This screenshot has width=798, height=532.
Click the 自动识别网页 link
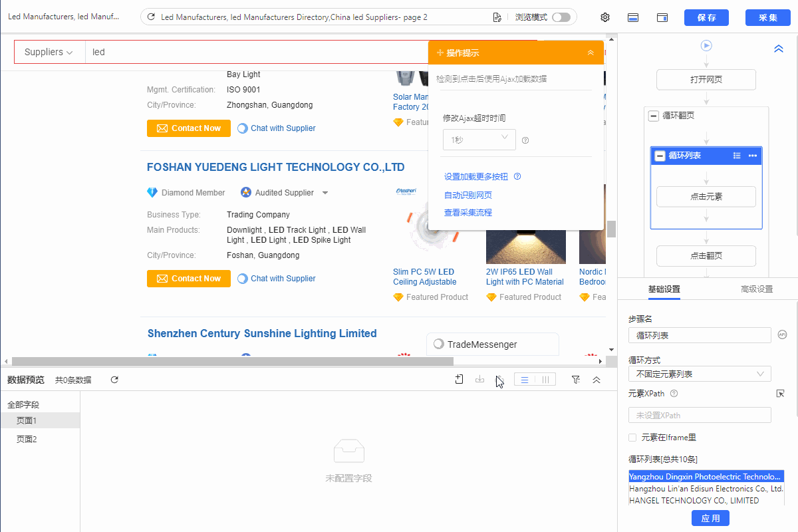point(468,195)
